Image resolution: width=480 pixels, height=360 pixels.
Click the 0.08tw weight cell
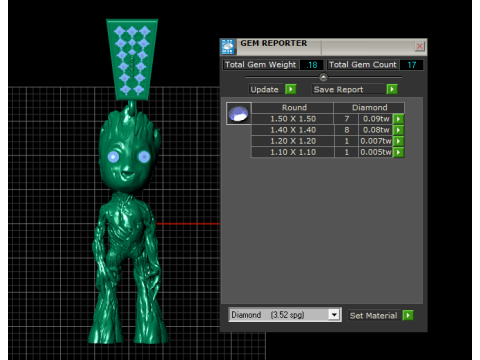pos(376,130)
